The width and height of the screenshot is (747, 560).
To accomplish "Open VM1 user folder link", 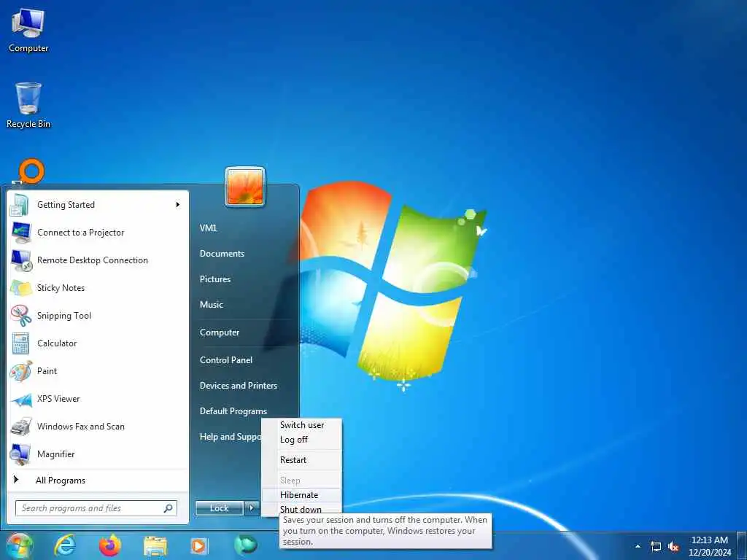I will [208, 228].
